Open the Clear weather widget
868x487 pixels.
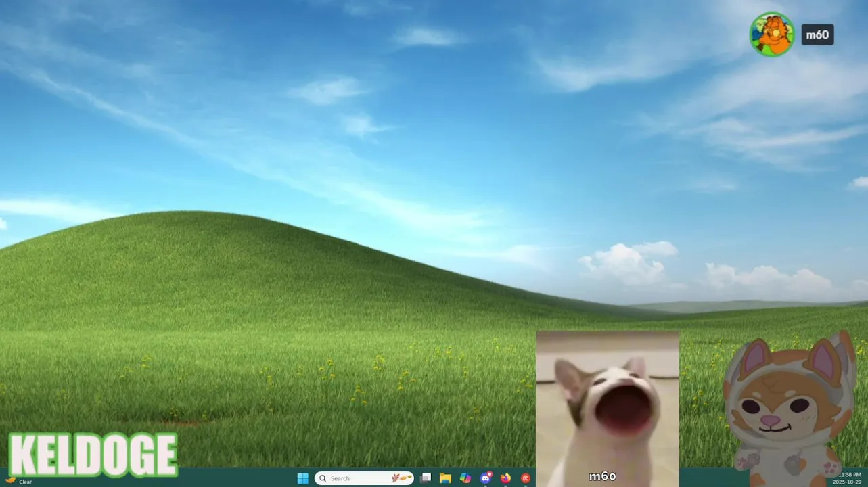coord(18,481)
